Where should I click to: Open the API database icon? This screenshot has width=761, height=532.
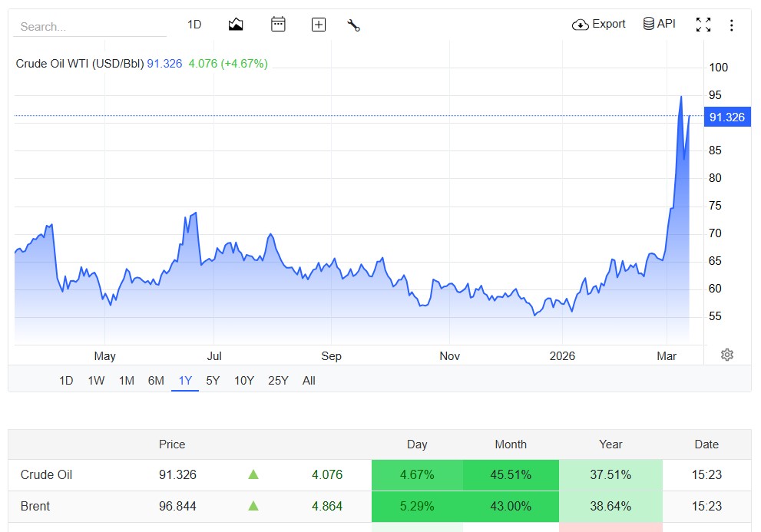click(659, 24)
